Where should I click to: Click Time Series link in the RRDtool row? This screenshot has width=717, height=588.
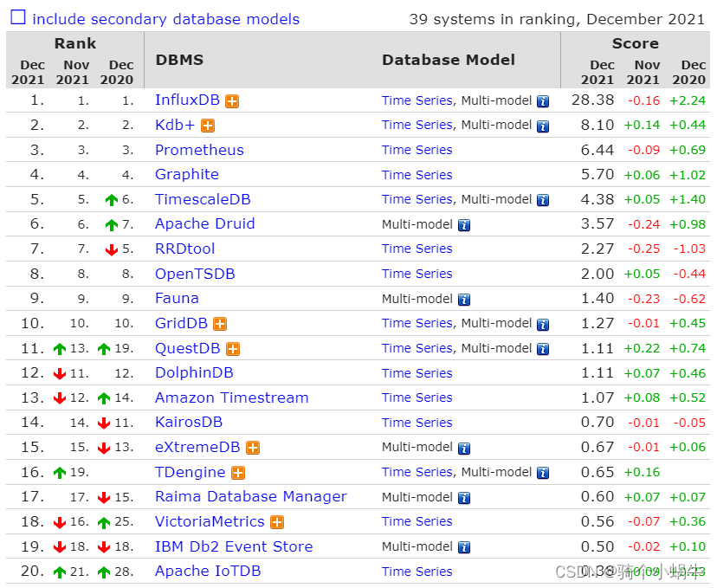point(417,249)
